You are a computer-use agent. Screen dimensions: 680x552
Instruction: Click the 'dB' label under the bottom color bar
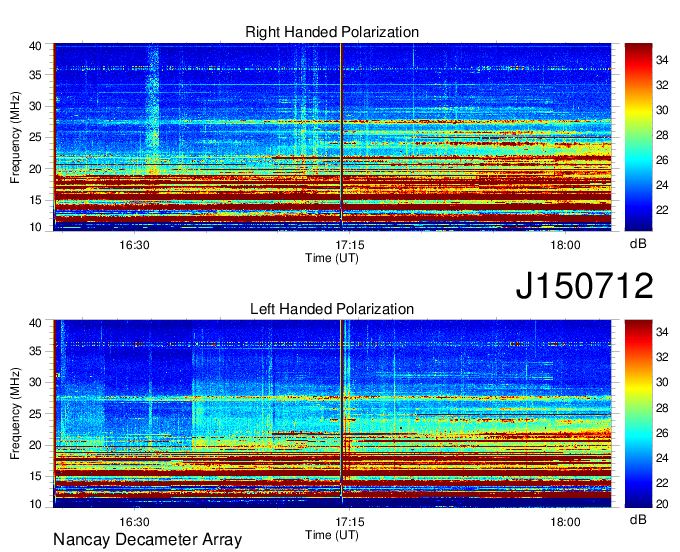[x=638, y=519]
